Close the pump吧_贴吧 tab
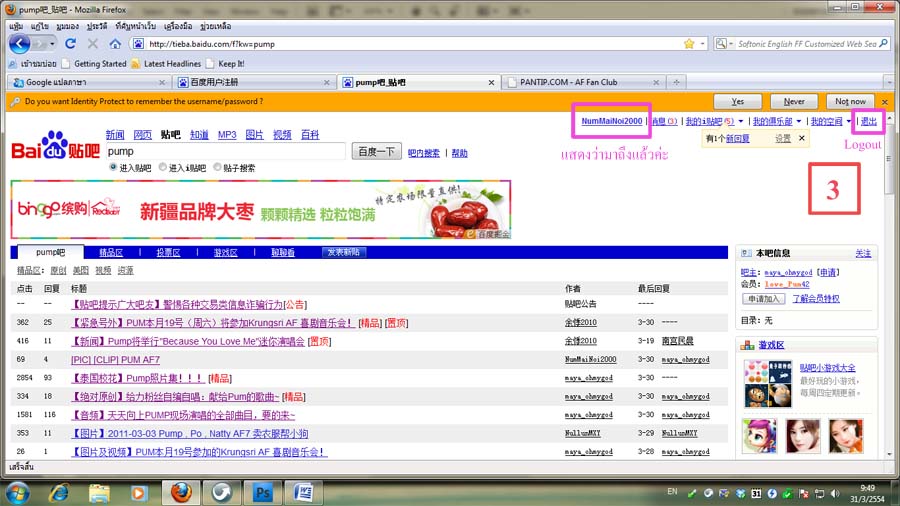Viewport: 900px width, 506px height. tap(491, 83)
